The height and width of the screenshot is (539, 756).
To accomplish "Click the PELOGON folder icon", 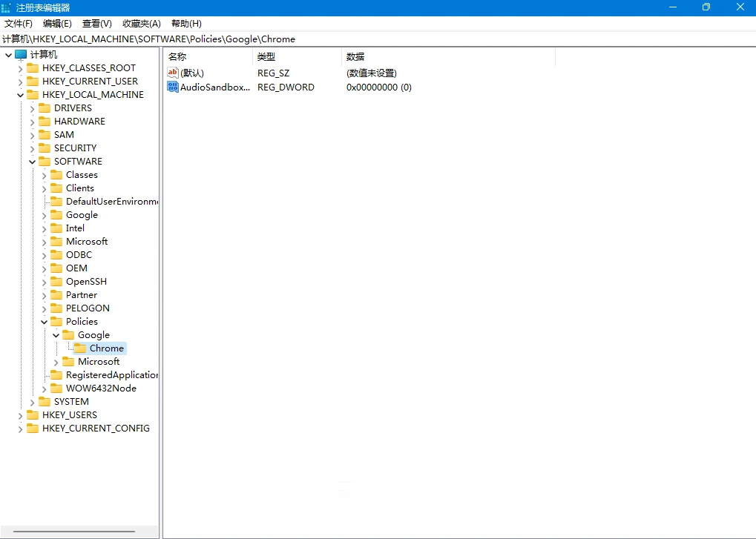I will click(56, 308).
